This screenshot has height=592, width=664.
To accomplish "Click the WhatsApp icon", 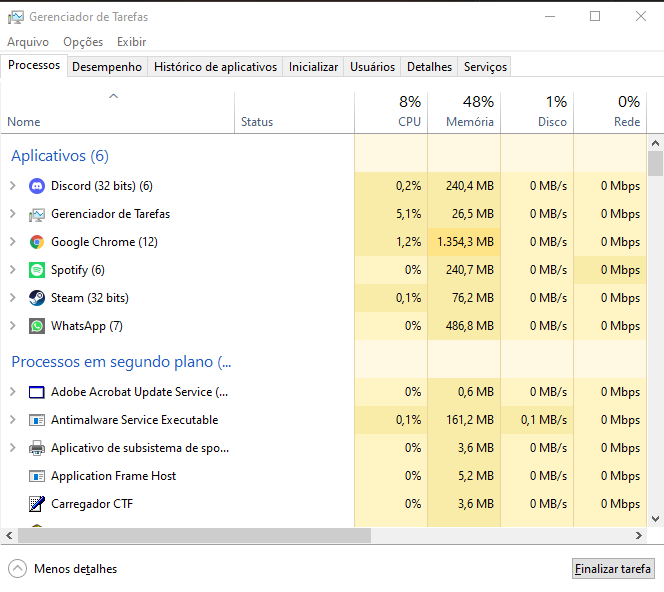I will pos(37,326).
